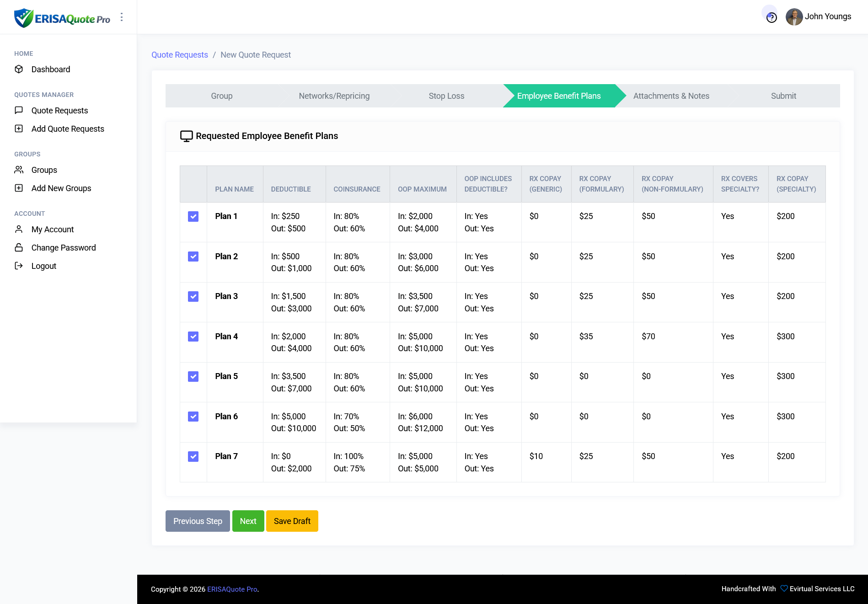
Task: Uncheck the Plan 1 checkbox
Action: point(193,216)
